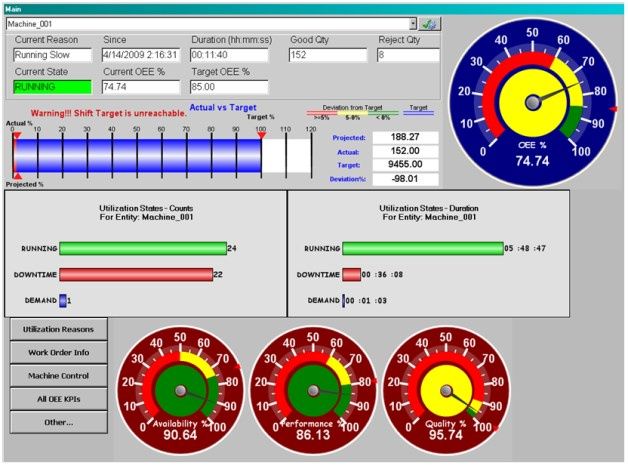The height and width of the screenshot is (466, 628).
Task: Click the Quality % gauge
Action: tap(446, 390)
